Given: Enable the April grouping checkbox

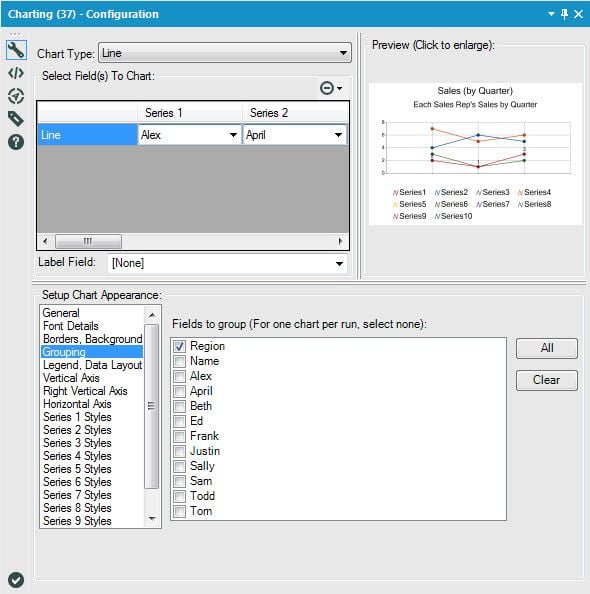Looking at the screenshot, I should [x=179, y=391].
